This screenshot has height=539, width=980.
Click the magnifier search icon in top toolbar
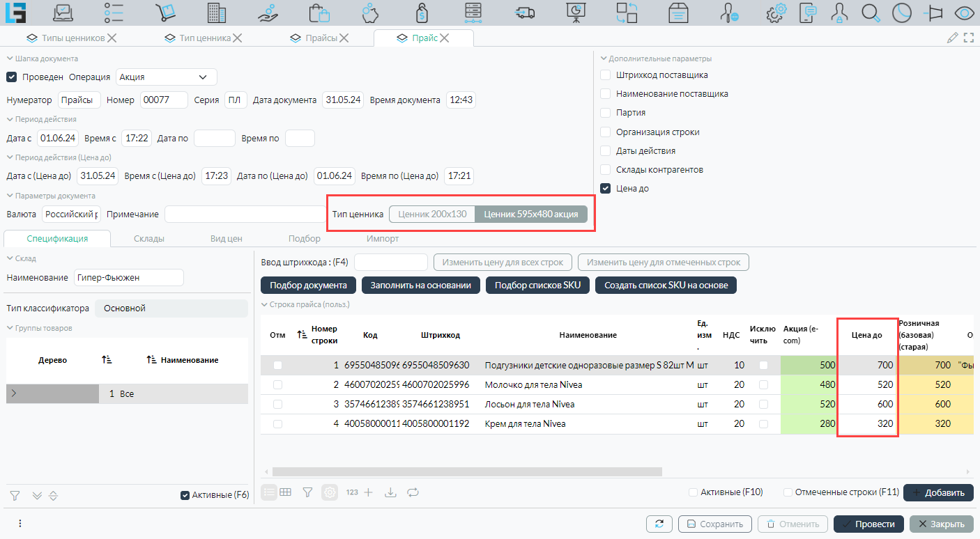tap(871, 12)
